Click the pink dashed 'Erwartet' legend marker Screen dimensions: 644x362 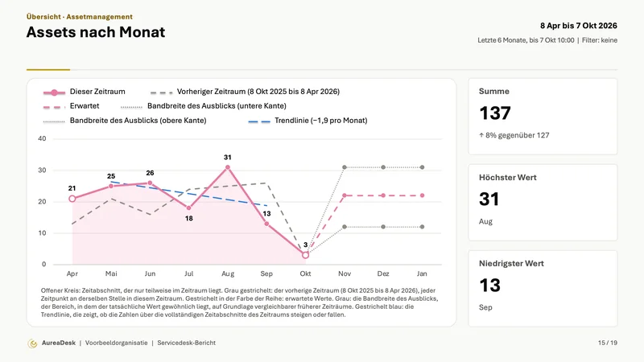(54, 107)
